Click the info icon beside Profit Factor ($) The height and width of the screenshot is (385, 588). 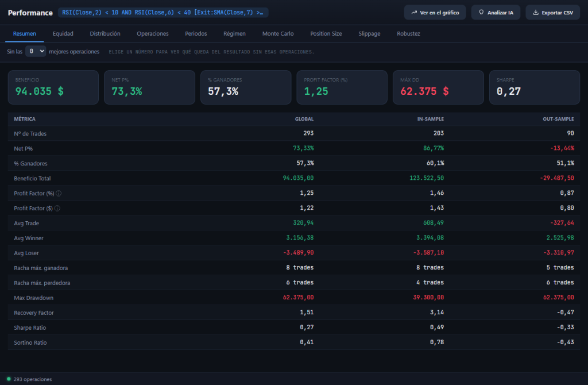[57, 208]
